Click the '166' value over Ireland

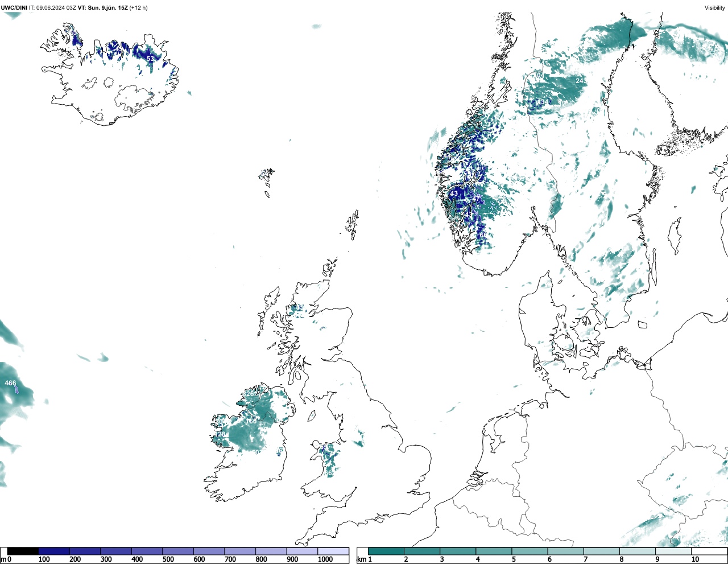coord(251,421)
